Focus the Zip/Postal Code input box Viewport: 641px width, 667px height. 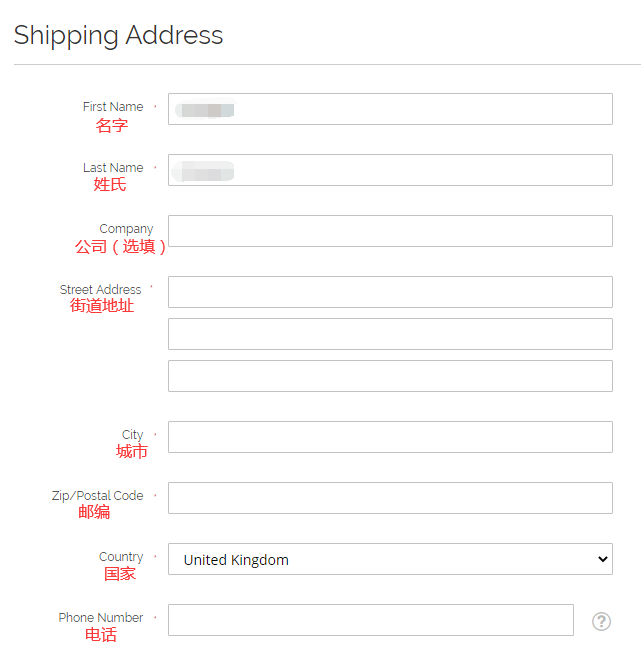tap(390, 498)
